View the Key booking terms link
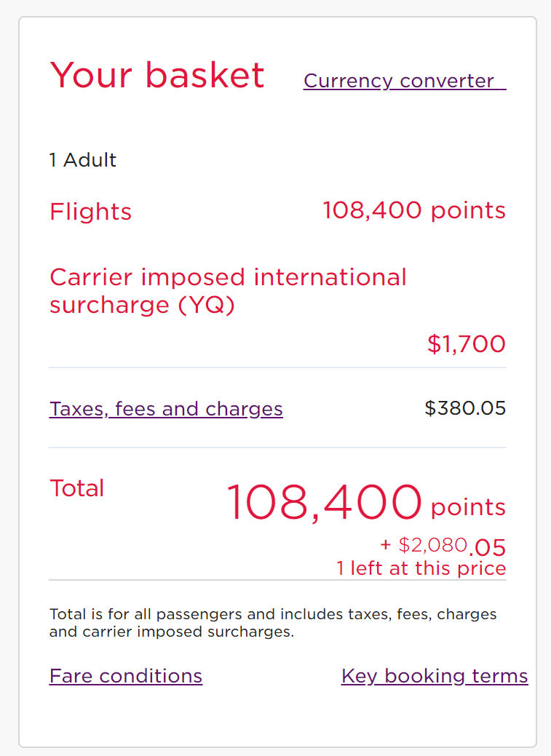The height and width of the screenshot is (756, 551). pyautogui.click(x=435, y=676)
